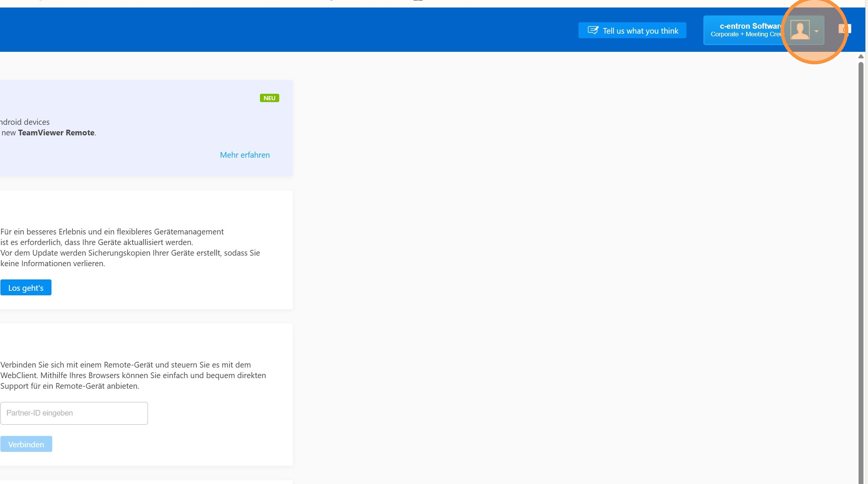
Task: Click the 'keine Informationen verlieren' text line
Action: click(x=53, y=264)
